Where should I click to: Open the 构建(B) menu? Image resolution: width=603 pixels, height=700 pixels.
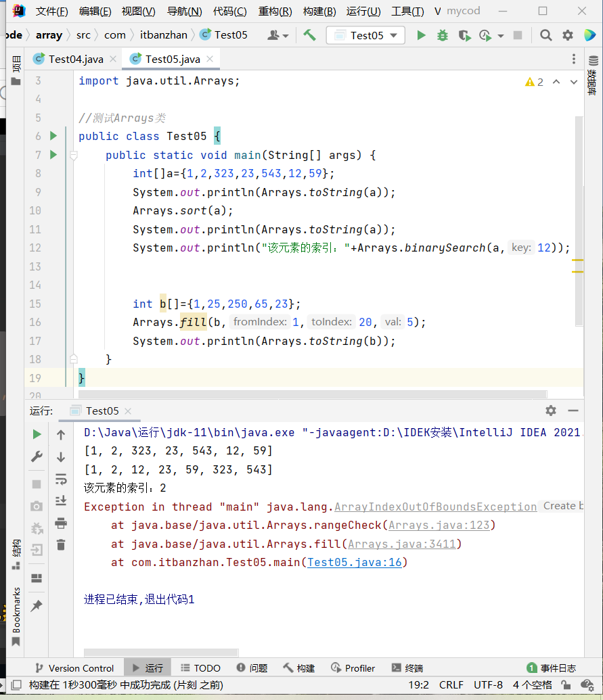click(319, 11)
